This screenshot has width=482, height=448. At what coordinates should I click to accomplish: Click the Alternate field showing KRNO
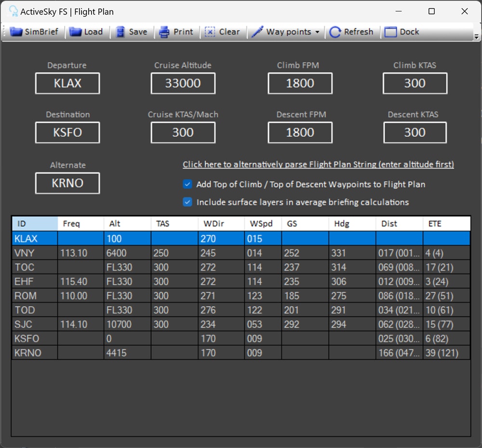[x=67, y=183]
